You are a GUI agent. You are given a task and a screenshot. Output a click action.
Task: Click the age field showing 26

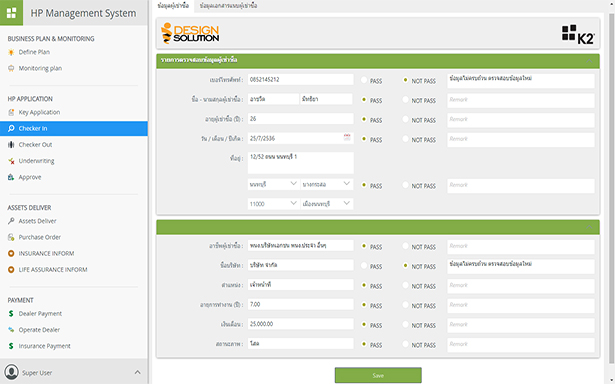click(x=300, y=119)
